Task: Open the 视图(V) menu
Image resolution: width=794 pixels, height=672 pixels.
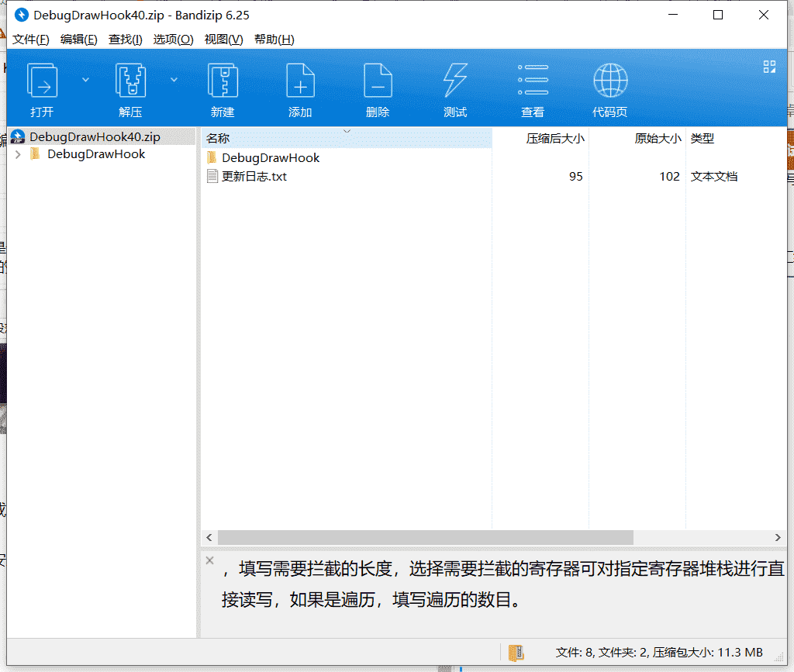Action: click(x=224, y=40)
